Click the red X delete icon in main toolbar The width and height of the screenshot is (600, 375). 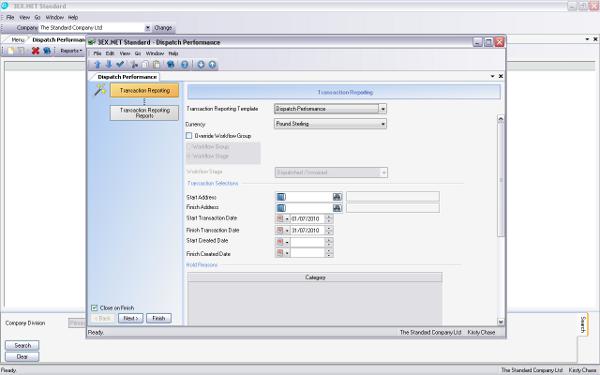[36, 51]
